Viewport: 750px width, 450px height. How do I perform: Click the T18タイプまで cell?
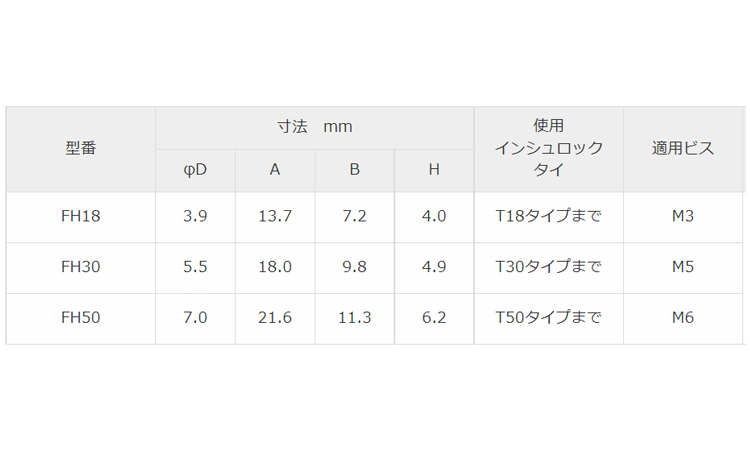(549, 216)
